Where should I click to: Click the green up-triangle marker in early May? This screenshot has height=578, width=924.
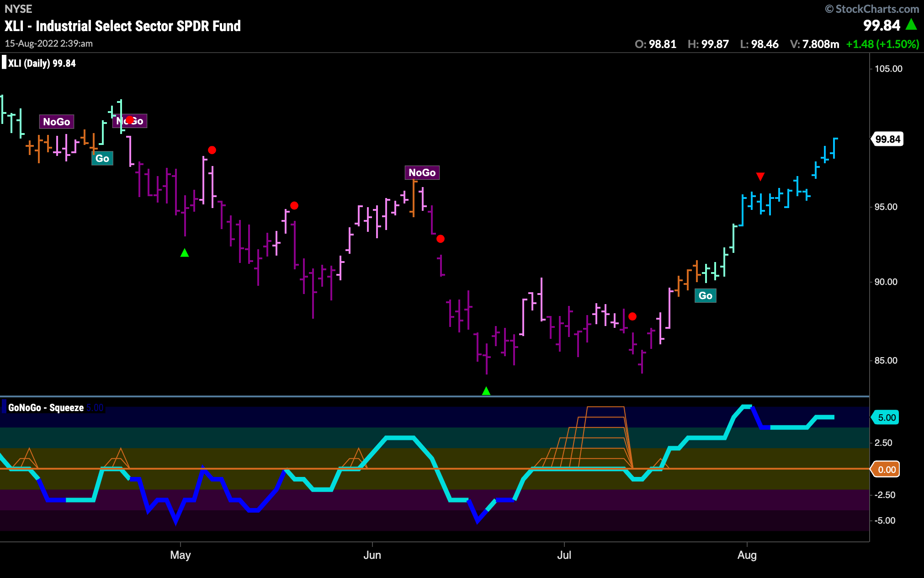tap(185, 253)
